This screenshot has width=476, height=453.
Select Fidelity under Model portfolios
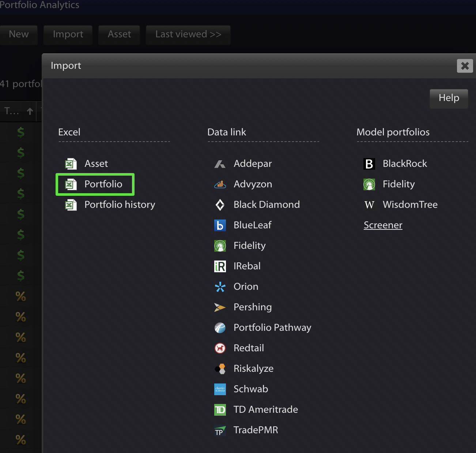(x=389, y=184)
